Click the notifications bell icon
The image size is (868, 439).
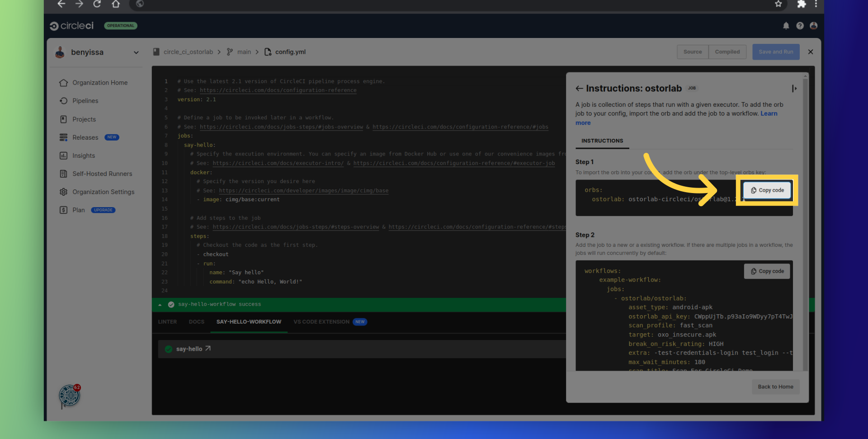[786, 26]
